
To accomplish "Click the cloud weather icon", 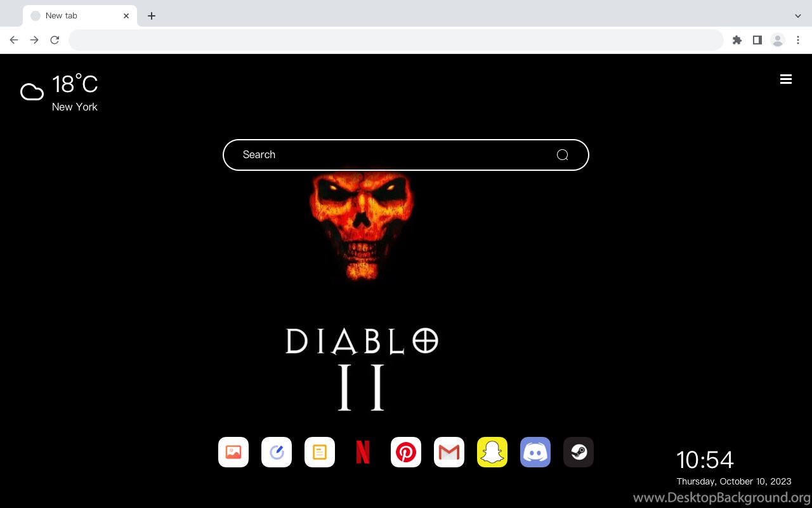I will (x=32, y=92).
